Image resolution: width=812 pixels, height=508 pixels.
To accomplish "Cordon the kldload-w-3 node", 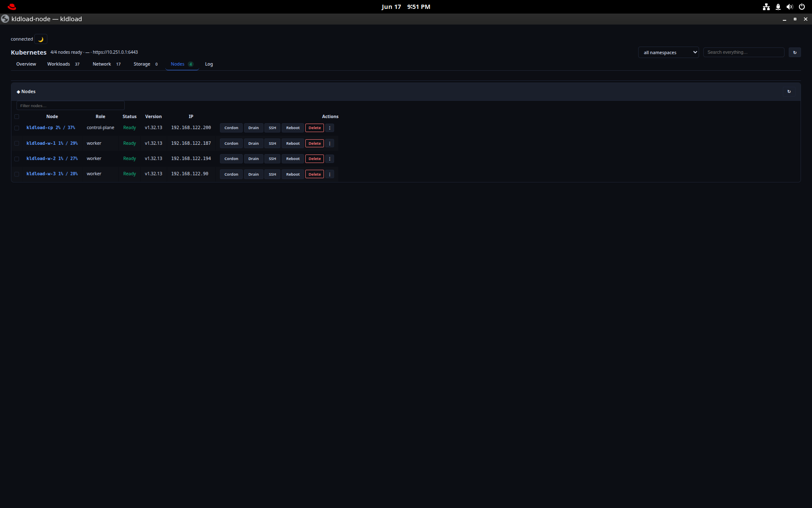I will coord(231,174).
